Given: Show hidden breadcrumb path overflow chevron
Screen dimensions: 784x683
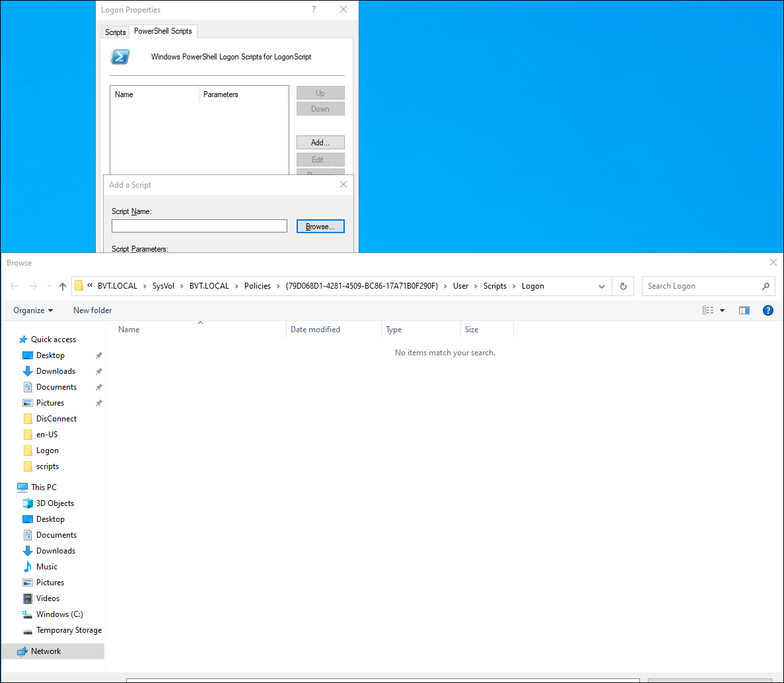Looking at the screenshot, I should coord(90,285).
